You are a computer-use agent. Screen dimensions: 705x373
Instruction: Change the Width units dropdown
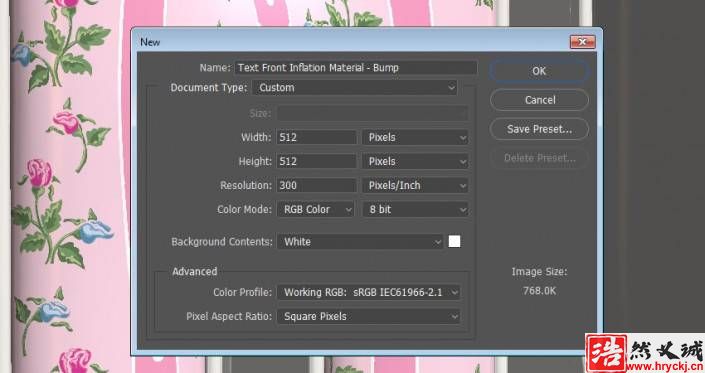(415, 138)
